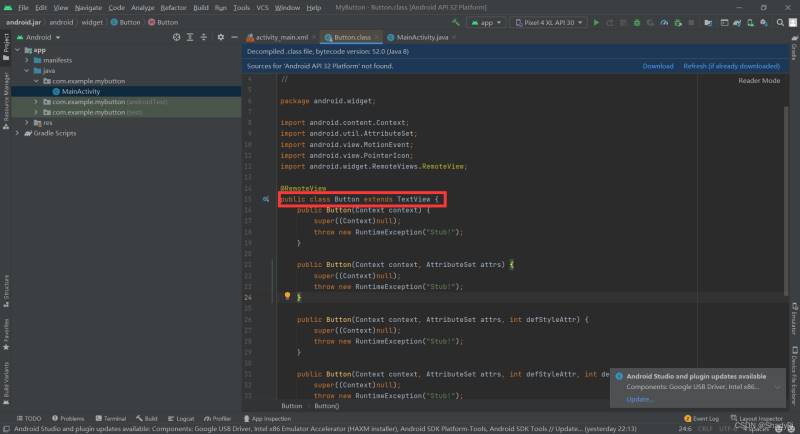Click the Make Project hammer icon

(457, 22)
